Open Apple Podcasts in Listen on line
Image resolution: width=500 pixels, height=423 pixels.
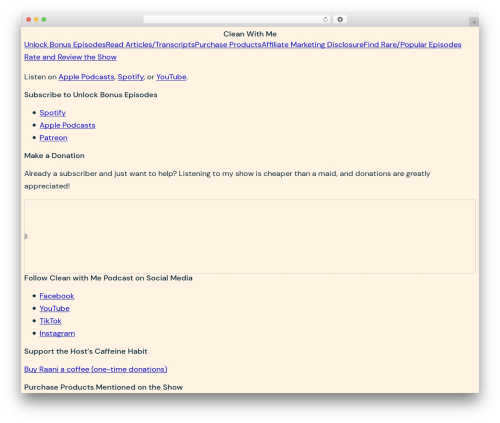tap(86, 77)
